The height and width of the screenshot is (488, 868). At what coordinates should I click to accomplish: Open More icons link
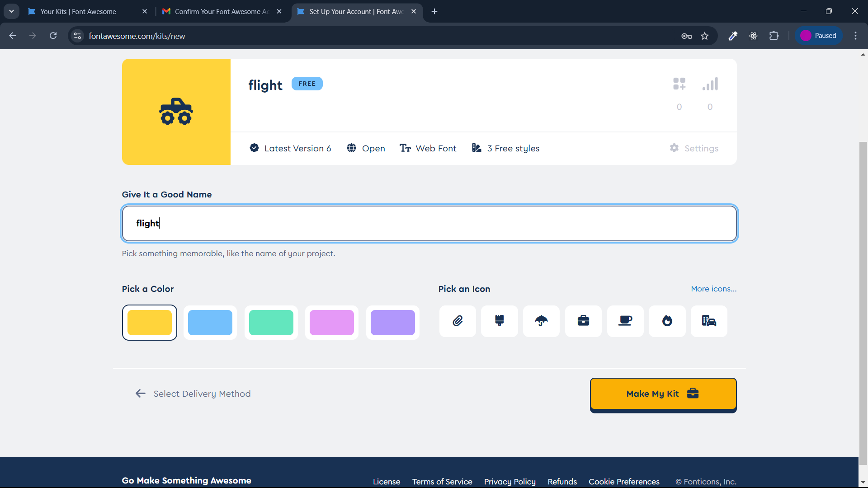[713, 289]
